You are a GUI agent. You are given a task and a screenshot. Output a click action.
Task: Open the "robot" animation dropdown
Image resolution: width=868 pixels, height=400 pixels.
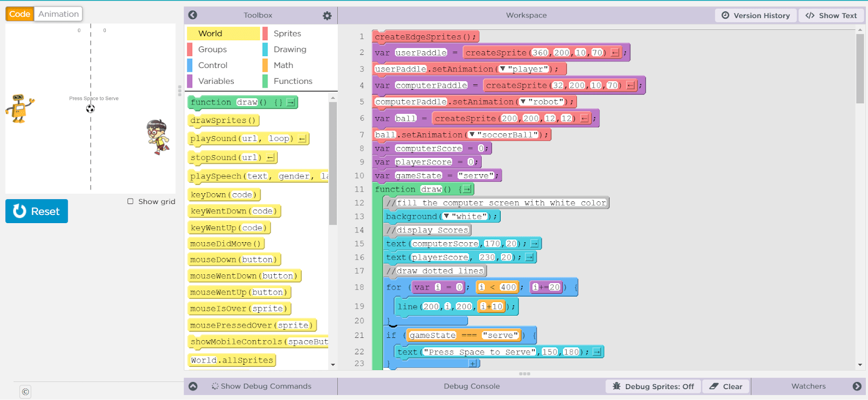(x=523, y=102)
